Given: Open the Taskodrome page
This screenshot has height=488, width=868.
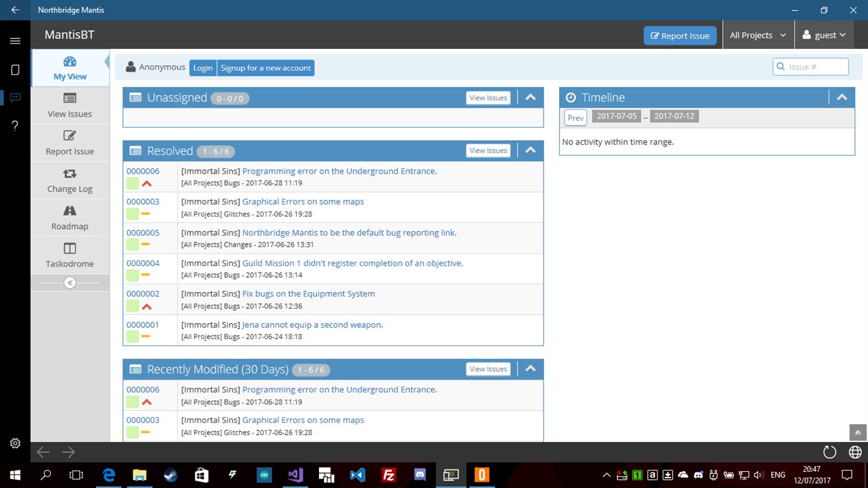Looking at the screenshot, I should tap(70, 255).
